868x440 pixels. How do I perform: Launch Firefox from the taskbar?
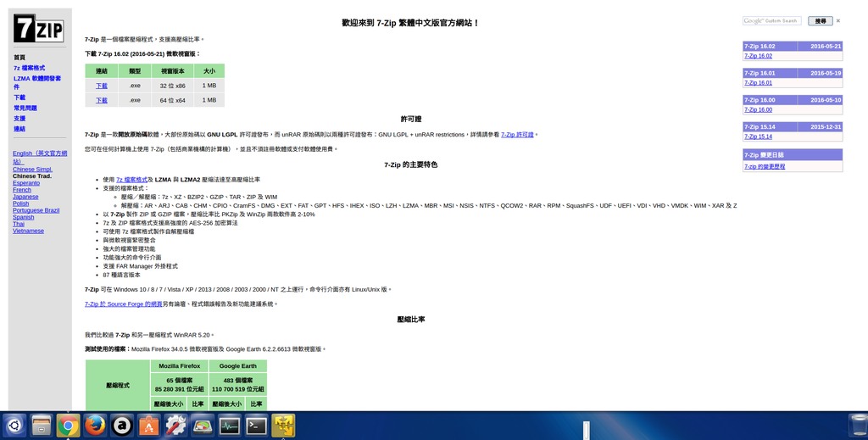click(95, 426)
